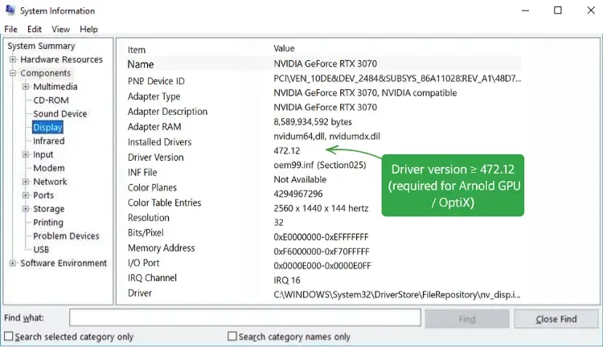Select System Summary in the tree

(41, 46)
